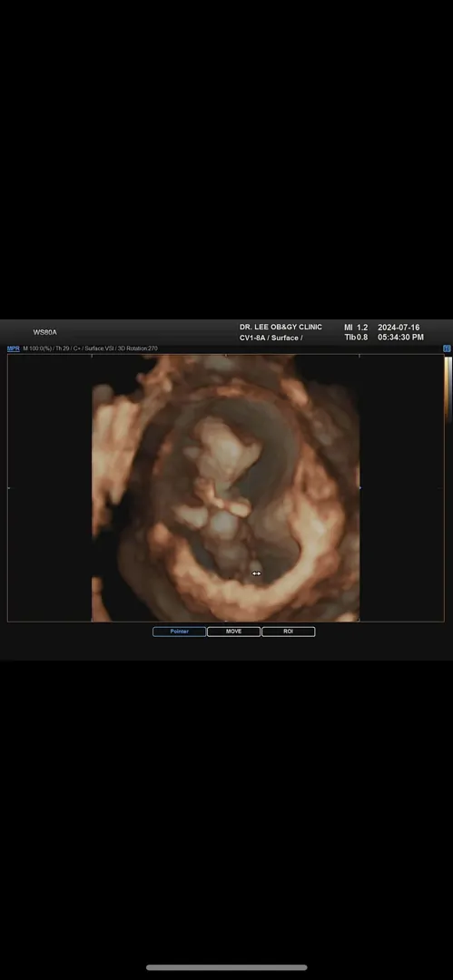
Task: Click the TIb 0.8 indicator
Action: tap(356, 338)
